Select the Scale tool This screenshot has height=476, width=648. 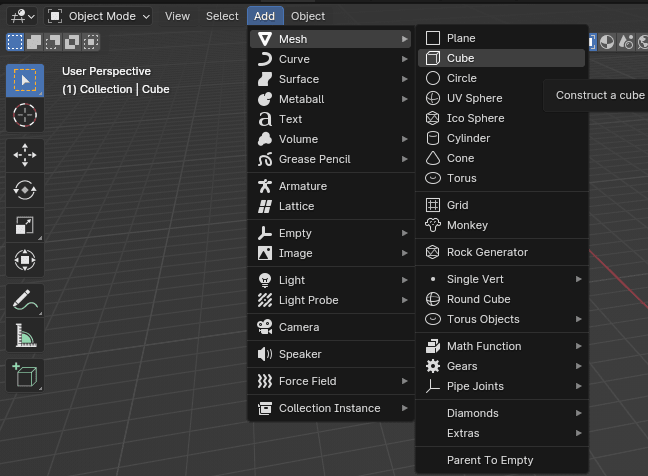25,225
